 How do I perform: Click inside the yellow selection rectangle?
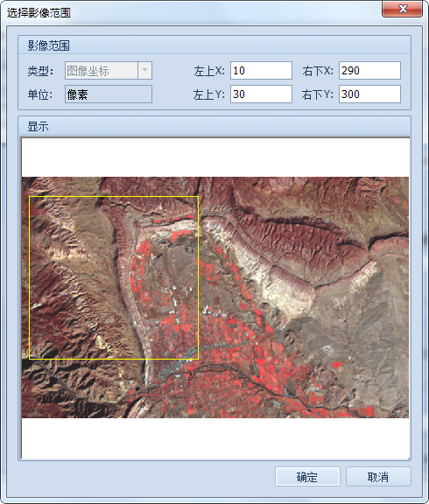pos(114,277)
